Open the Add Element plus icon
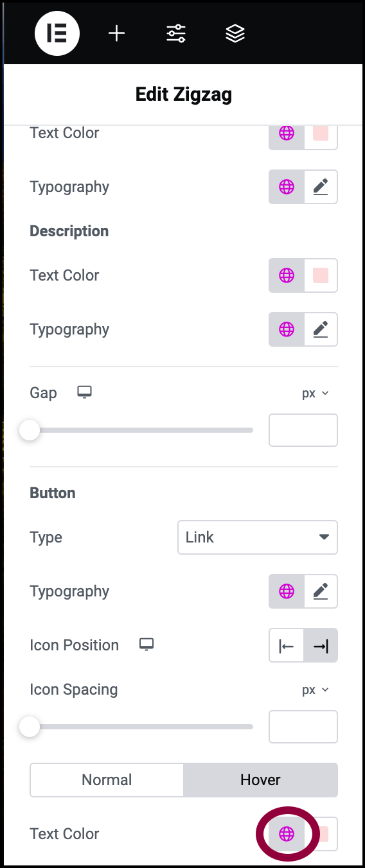This screenshot has width=365, height=868. pyautogui.click(x=116, y=33)
